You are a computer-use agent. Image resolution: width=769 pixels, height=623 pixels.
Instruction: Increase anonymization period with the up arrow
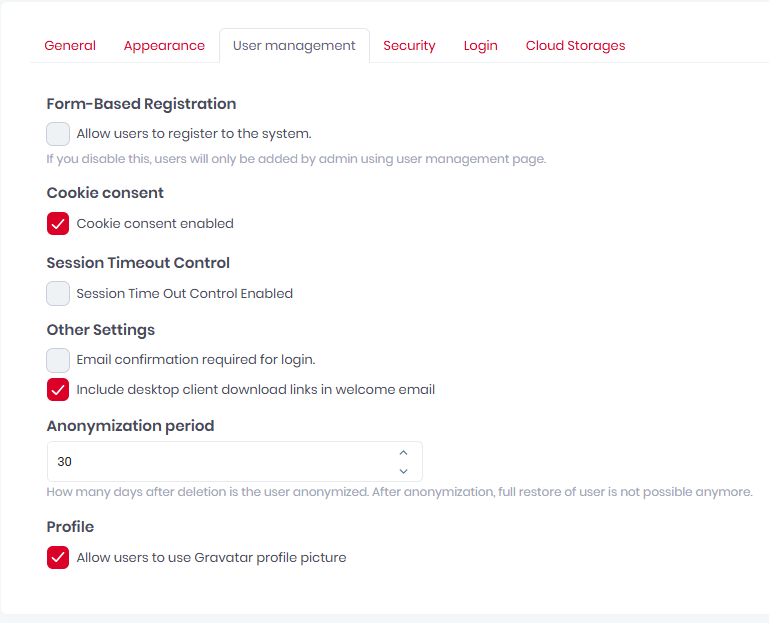[x=403, y=453]
